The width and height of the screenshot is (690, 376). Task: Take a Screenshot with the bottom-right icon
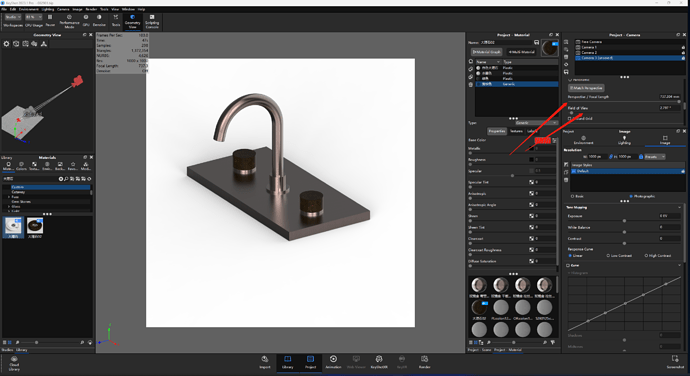pos(675,362)
